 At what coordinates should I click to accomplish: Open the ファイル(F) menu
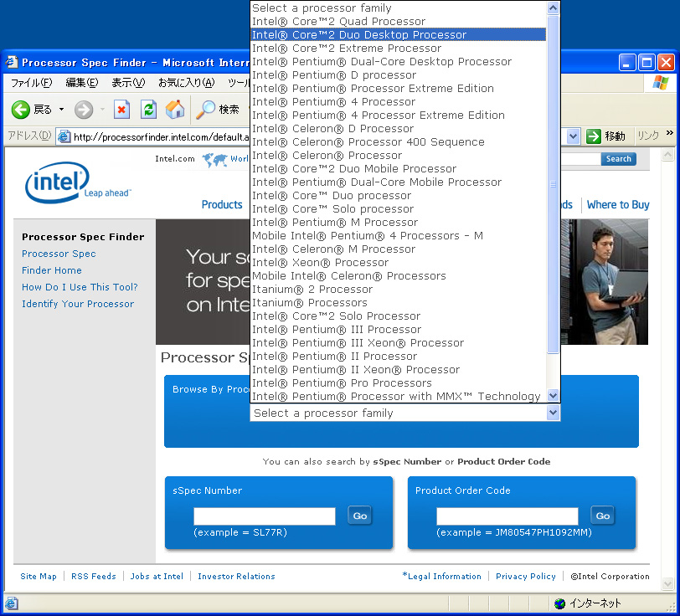pos(31,83)
